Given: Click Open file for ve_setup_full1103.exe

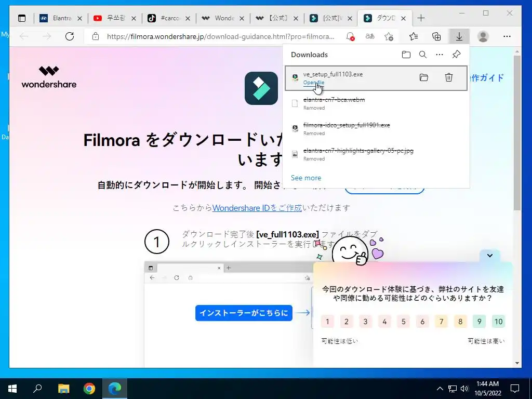Looking at the screenshot, I should [x=313, y=83].
